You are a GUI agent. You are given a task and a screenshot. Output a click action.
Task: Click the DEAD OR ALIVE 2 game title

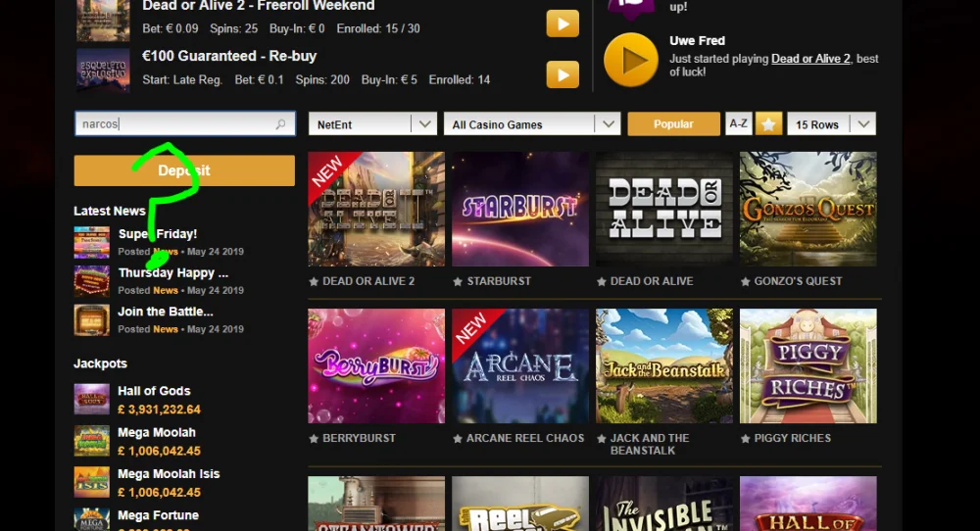368,282
